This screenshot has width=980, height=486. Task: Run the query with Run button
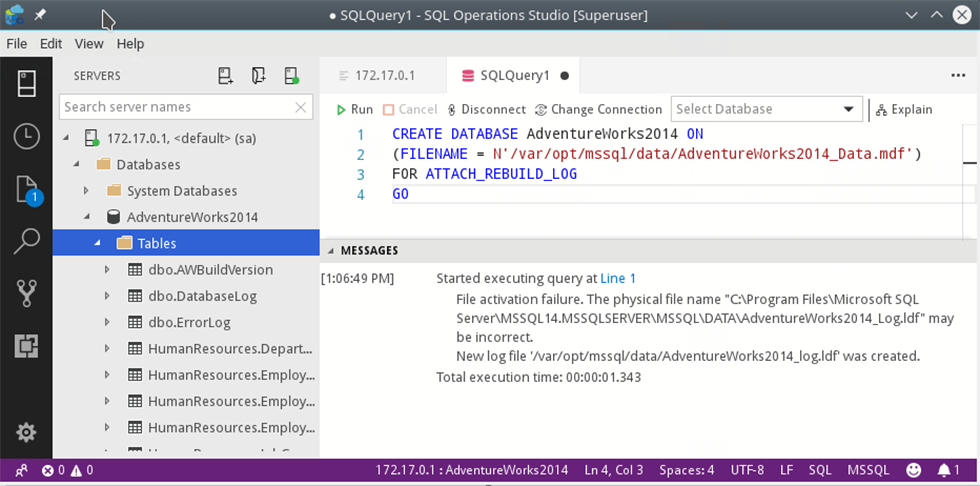pos(354,109)
